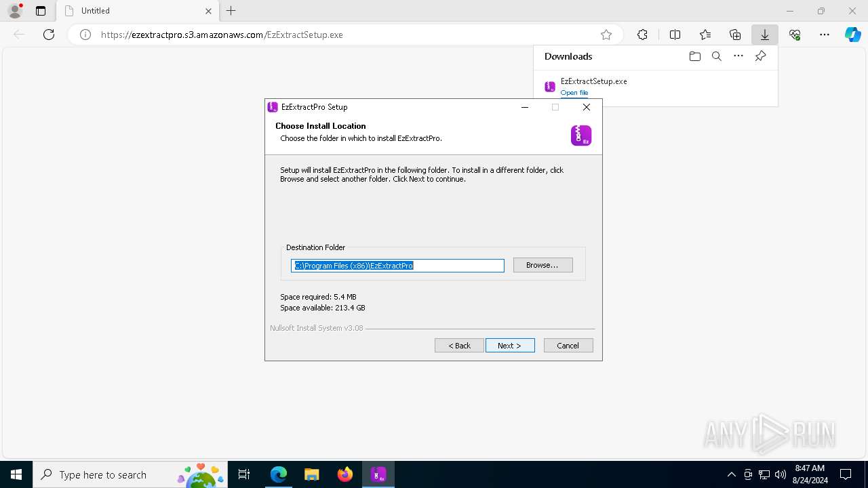Screen dimensions: 868x488
Task: Open network settings tray icon
Action: click(764, 475)
